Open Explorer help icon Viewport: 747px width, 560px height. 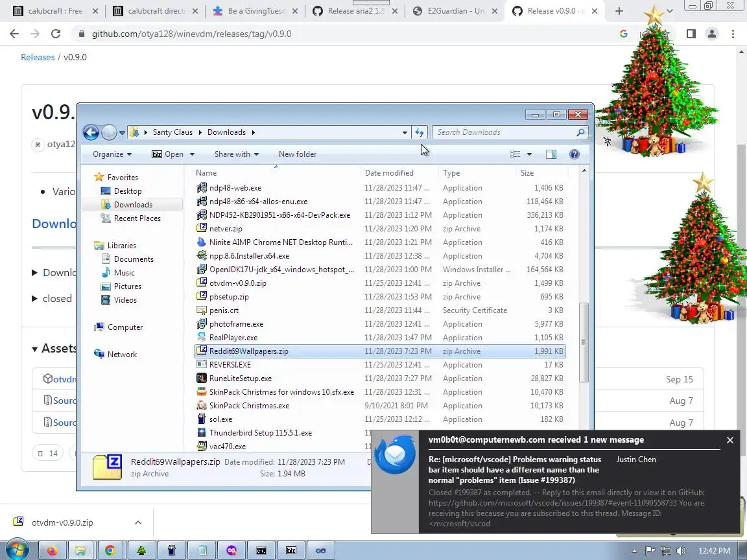click(x=575, y=154)
